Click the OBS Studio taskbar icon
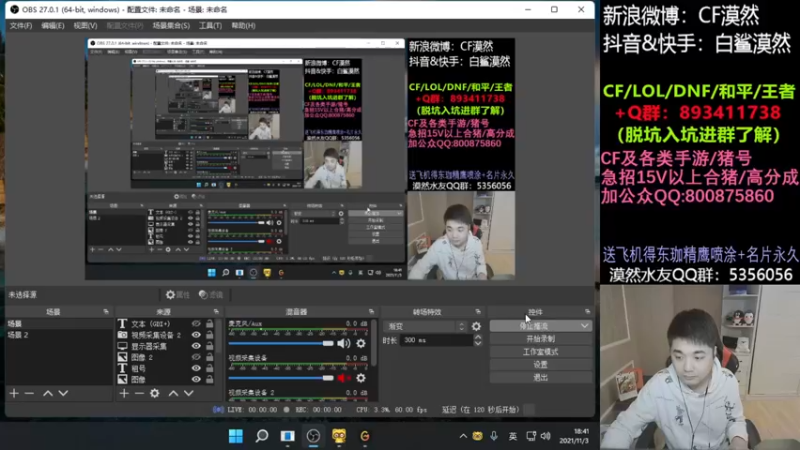800x450 pixels. [313, 436]
